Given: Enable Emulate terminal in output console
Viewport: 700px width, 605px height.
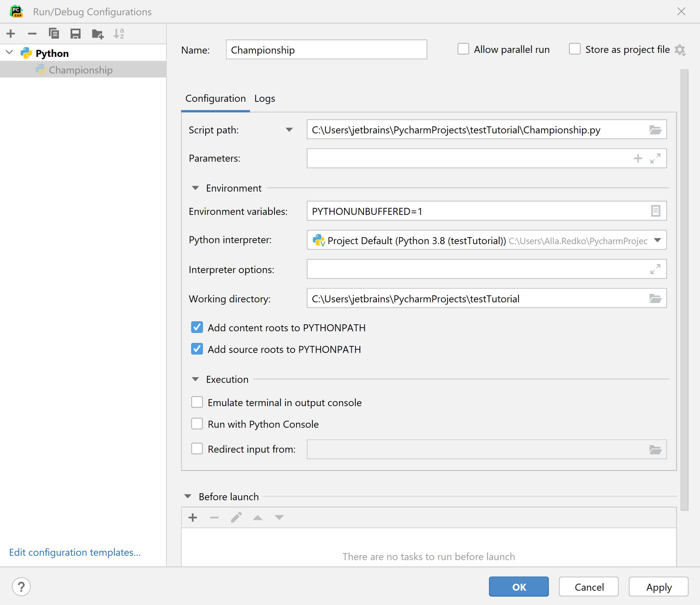Looking at the screenshot, I should coord(197,402).
